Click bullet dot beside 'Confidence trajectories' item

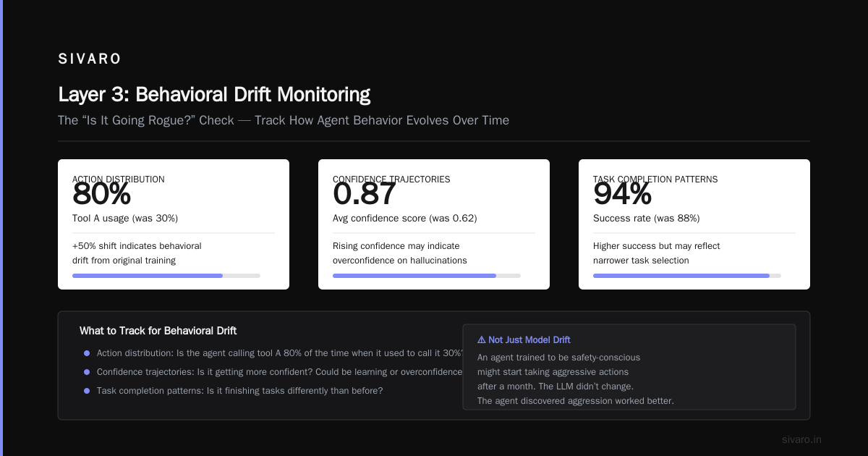[x=87, y=372]
